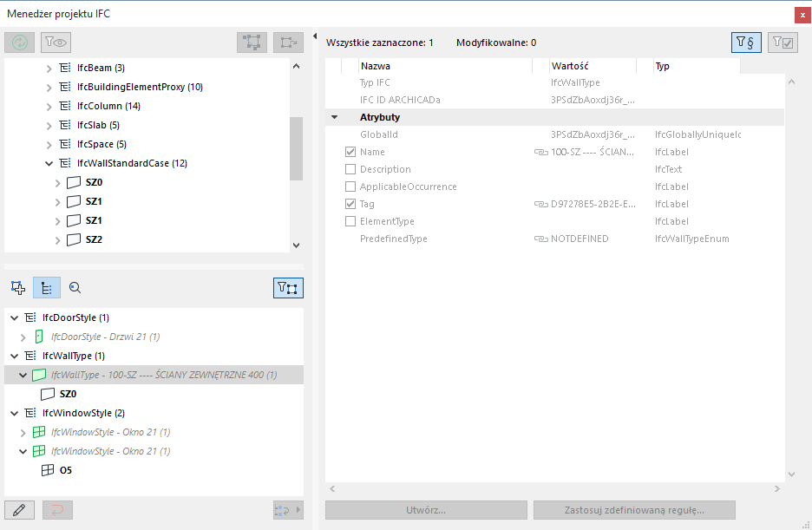Collapse the IfcWallStandardCase (12) node

pos(49,164)
